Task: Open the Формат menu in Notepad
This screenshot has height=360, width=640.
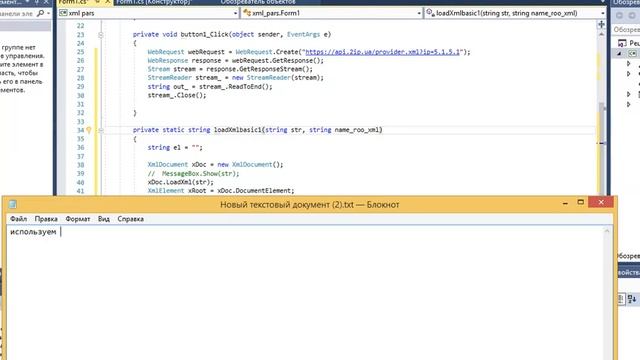Action: [78, 219]
